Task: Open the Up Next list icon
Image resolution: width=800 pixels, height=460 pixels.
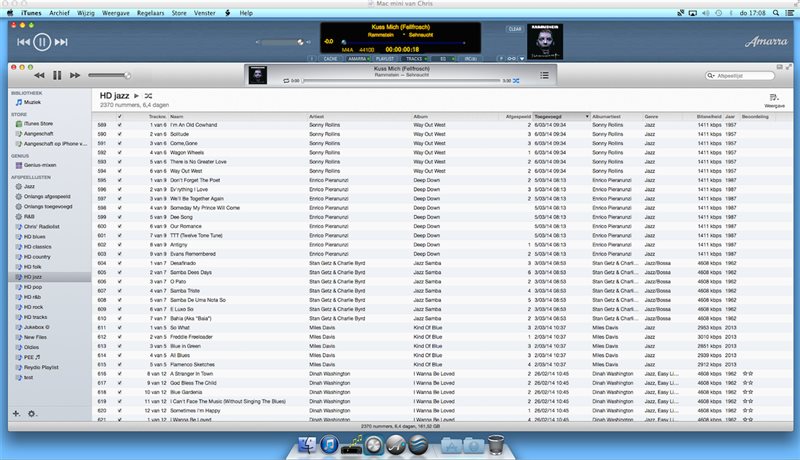Action: coord(545,75)
